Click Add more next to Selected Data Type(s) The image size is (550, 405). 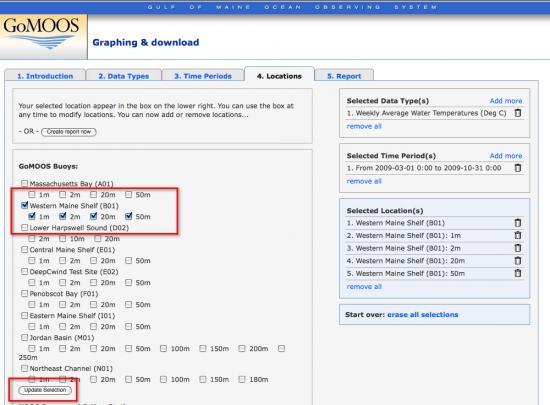coord(506,101)
